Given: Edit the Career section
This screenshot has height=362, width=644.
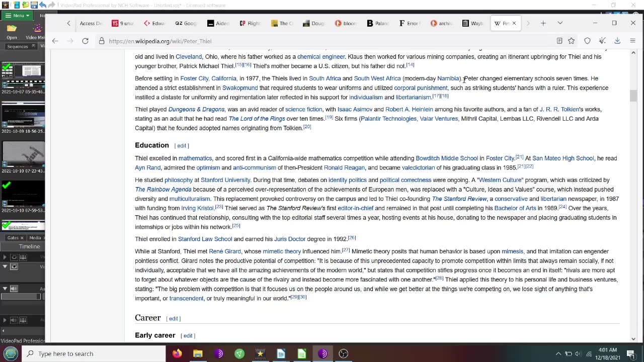Looking at the screenshot, I should point(173,319).
